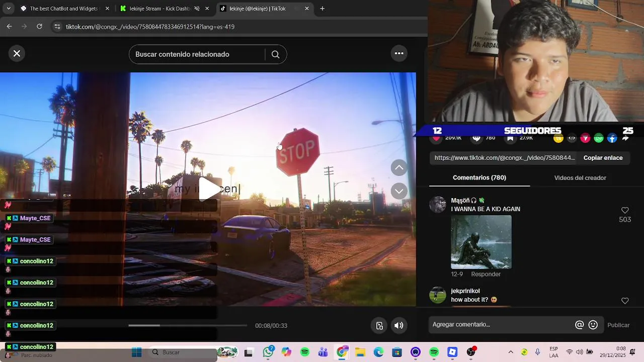The width and height of the screenshot is (644, 362).
Task: Click the Publicar button
Action: tap(618, 325)
